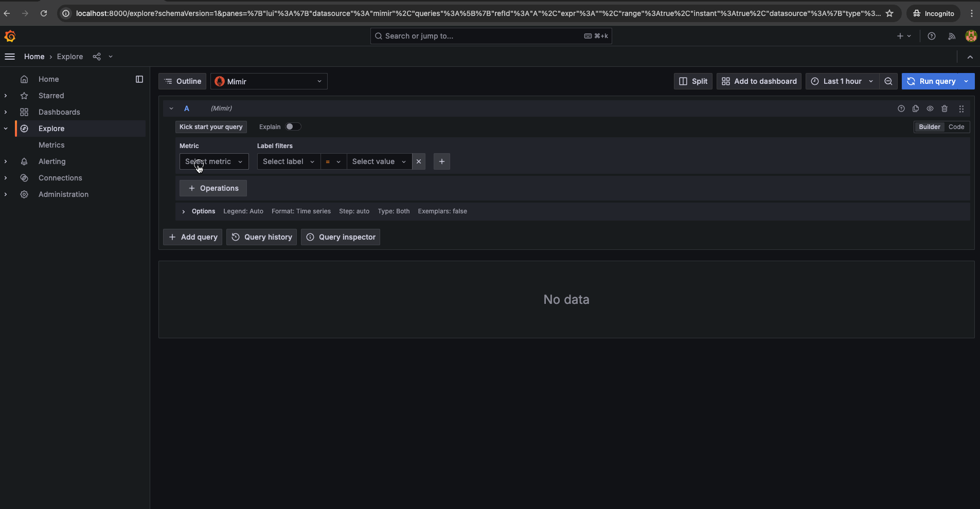This screenshot has height=509, width=980.
Task: Open the help question mark icon
Action: pos(931,36)
